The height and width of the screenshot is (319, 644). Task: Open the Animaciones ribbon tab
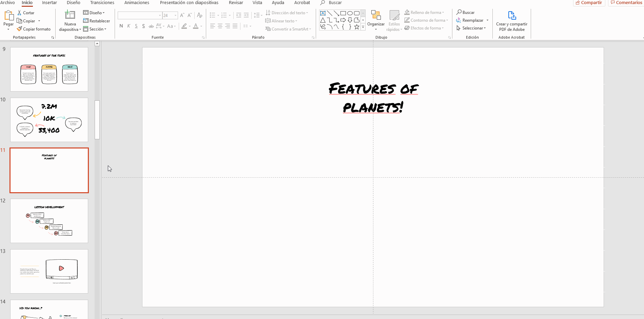(x=137, y=3)
